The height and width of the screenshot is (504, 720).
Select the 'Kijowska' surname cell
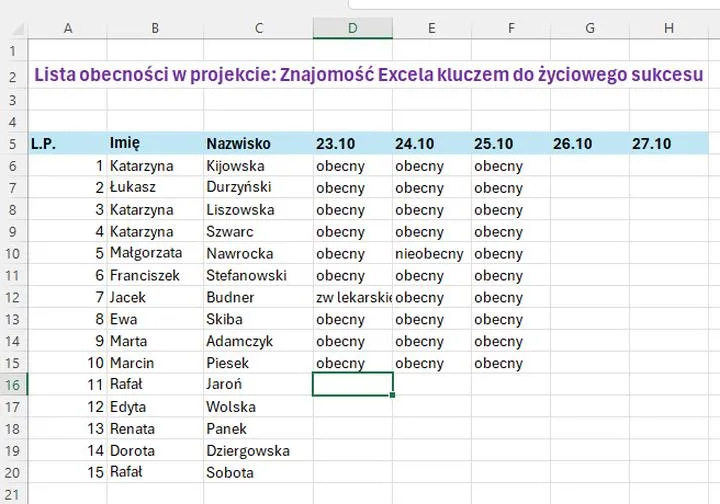click(259, 166)
